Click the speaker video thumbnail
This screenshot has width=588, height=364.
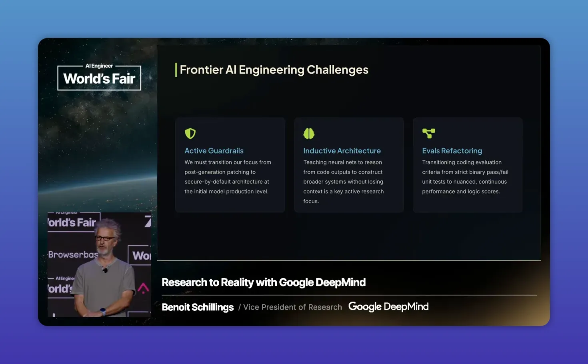99,265
